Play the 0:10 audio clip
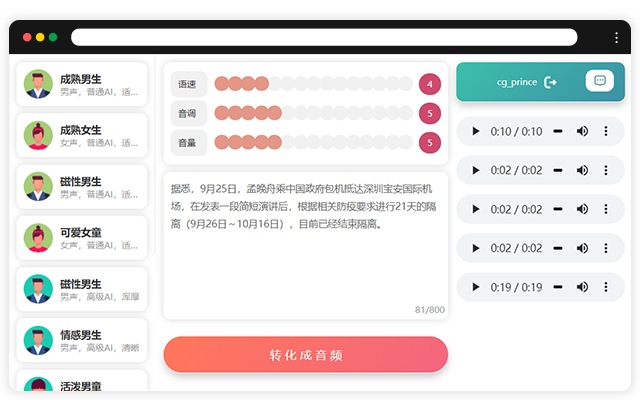Image resolution: width=640 pixels, height=400 pixels. [476, 131]
